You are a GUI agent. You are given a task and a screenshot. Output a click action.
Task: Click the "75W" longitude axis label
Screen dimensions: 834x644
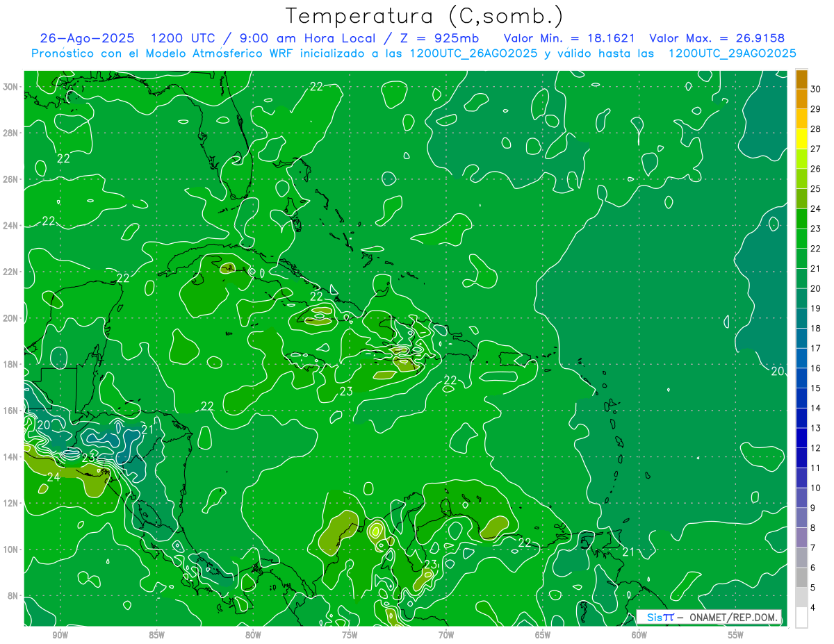coord(350,634)
